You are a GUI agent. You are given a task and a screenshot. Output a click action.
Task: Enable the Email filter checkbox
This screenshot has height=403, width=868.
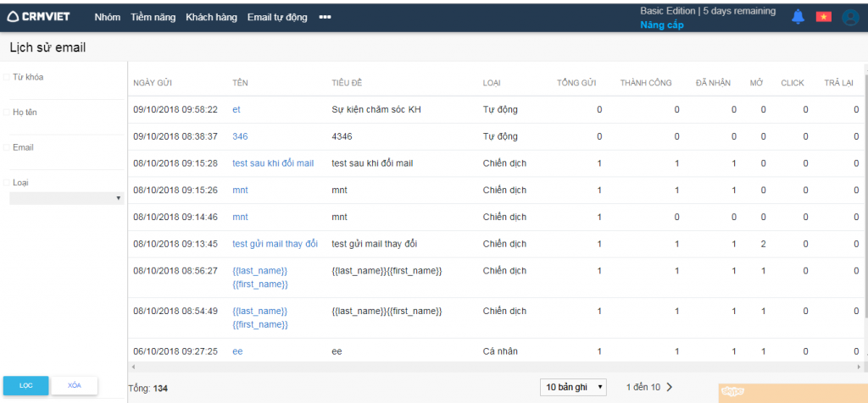tap(7, 147)
